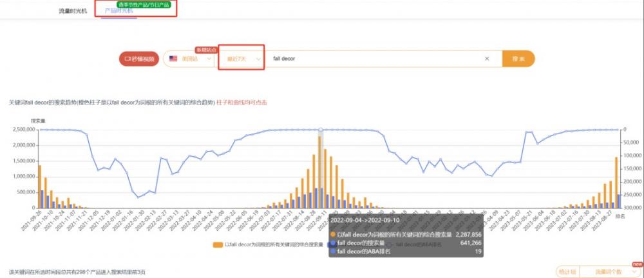644x278 pixels.
Task: Clear the search box with the X icon
Action: (x=487, y=59)
